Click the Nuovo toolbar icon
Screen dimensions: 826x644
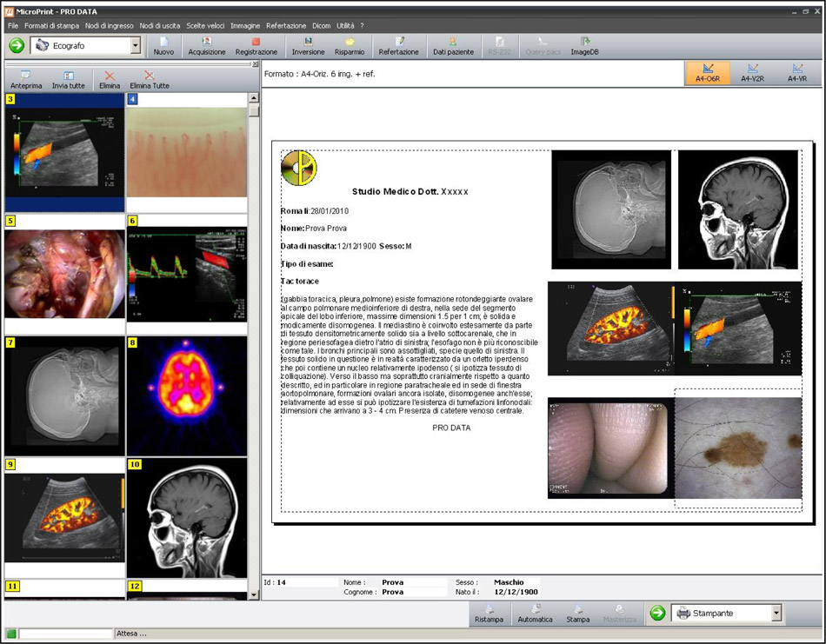163,46
